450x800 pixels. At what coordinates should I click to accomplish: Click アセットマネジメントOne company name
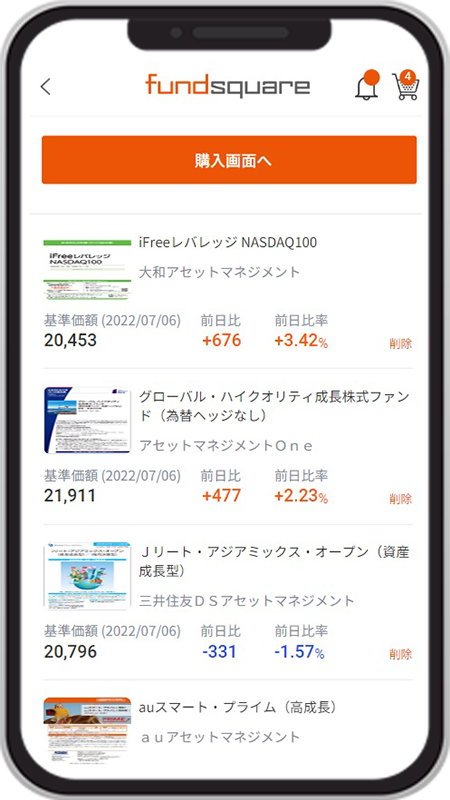[x=226, y=446]
